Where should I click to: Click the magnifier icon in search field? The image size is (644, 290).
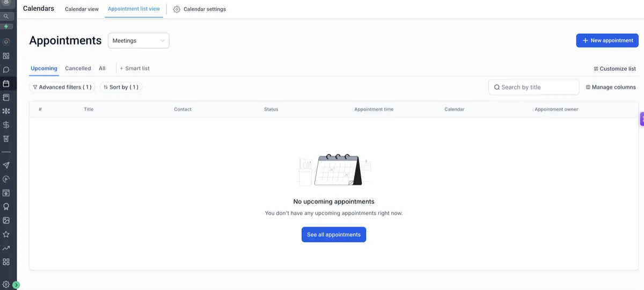[497, 87]
